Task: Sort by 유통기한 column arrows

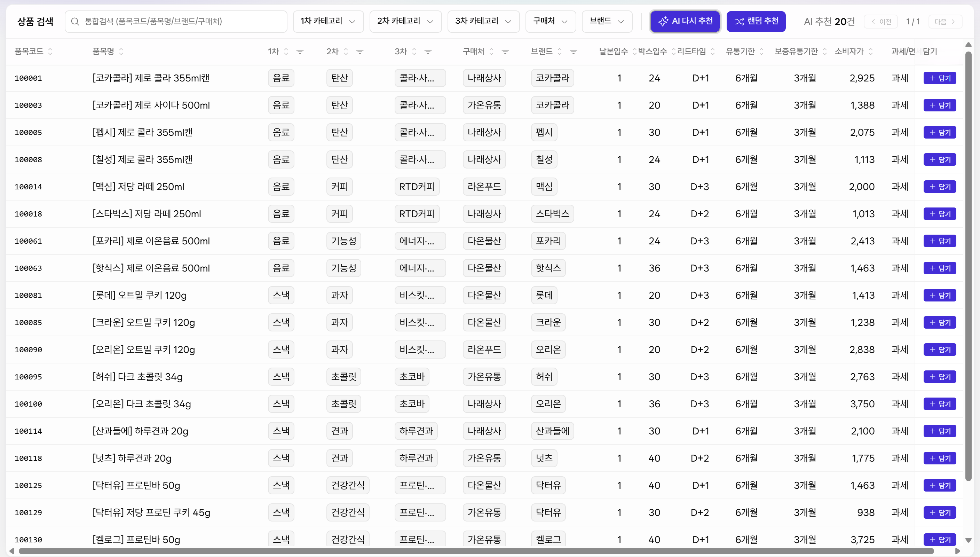Action: pyautogui.click(x=762, y=51)
